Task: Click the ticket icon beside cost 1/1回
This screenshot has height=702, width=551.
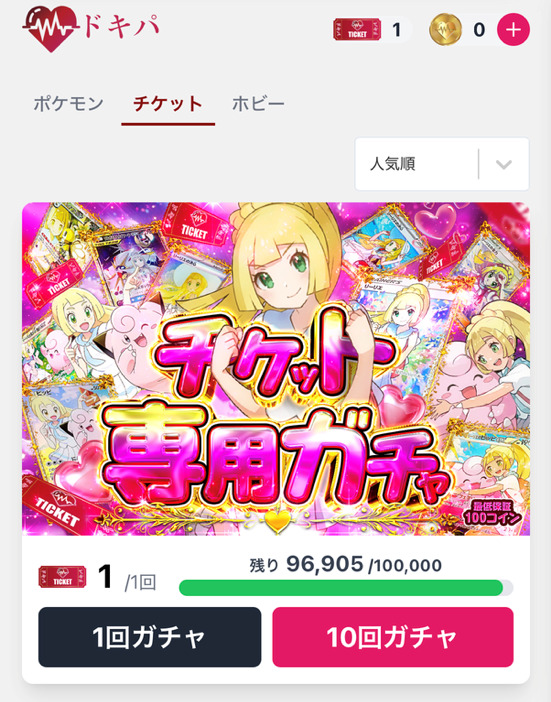Action: pos(62,578)
